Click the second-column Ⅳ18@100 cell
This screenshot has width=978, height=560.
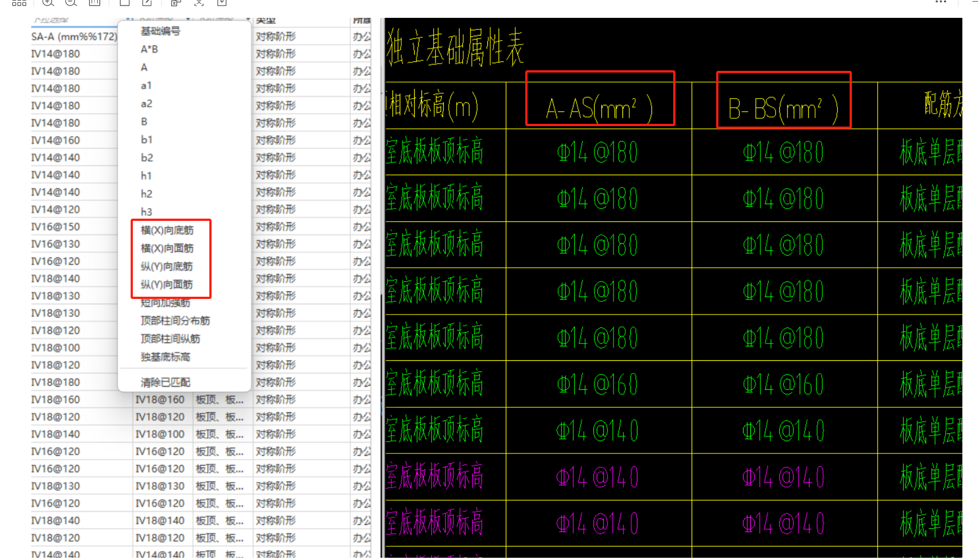click(160, 434)
